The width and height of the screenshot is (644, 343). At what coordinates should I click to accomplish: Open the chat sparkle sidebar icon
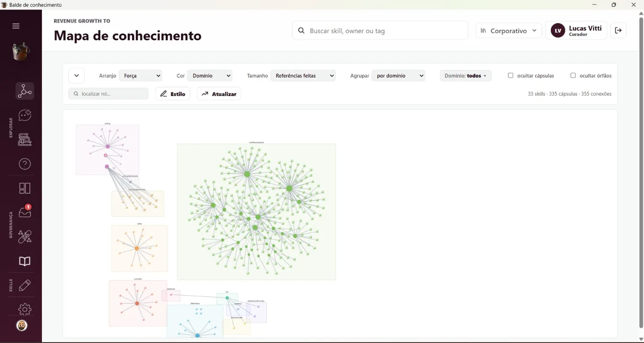[25, 115]
